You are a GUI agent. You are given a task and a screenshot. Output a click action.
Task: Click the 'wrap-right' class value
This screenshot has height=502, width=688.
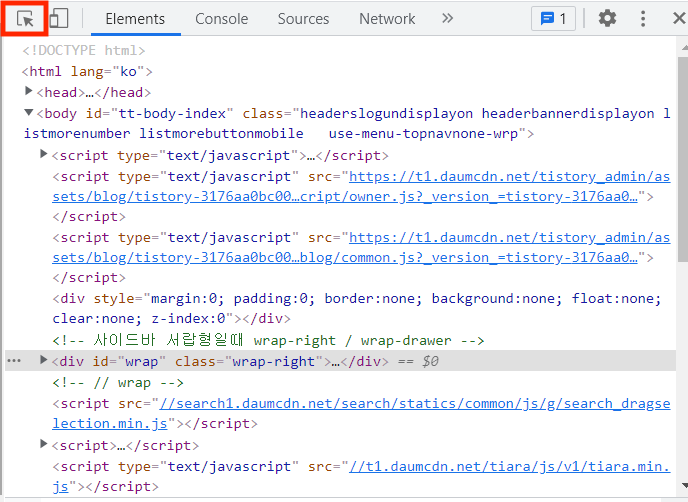273,362
